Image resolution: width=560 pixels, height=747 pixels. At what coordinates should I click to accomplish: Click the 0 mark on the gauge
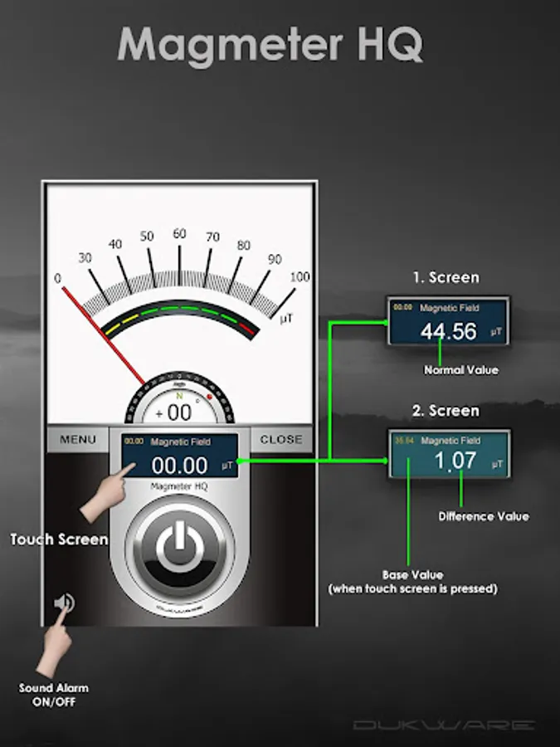[x=57, y=278]
